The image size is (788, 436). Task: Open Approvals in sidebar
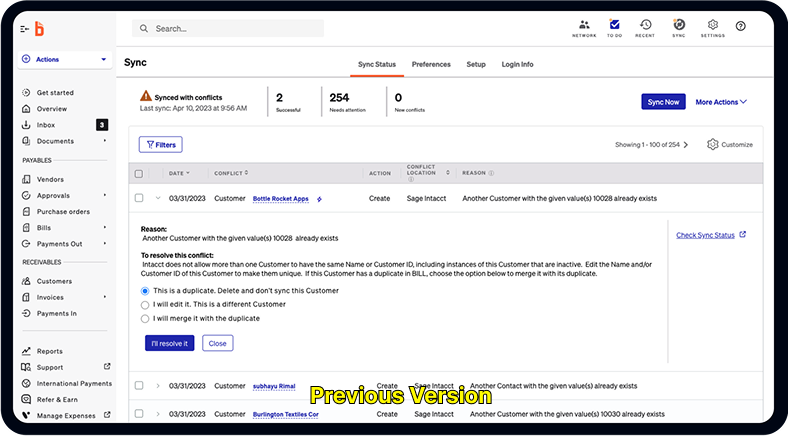click(53, 195)
